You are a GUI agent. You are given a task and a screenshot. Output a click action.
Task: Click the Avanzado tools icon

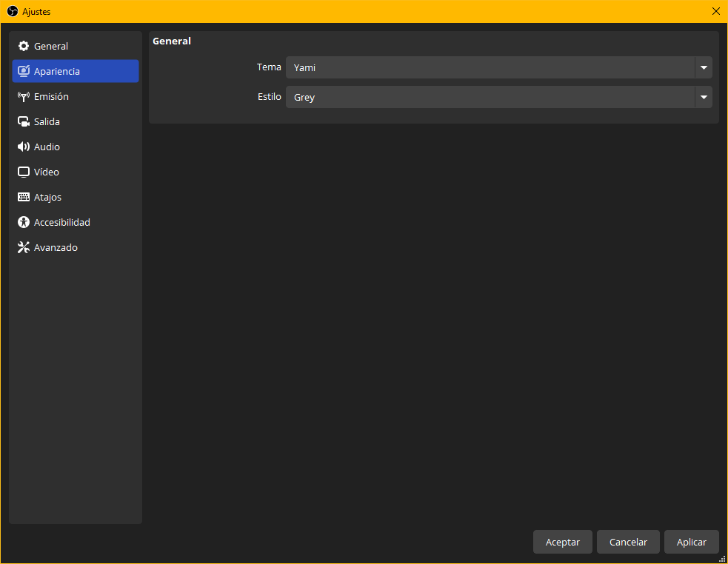tap(23, 247)
